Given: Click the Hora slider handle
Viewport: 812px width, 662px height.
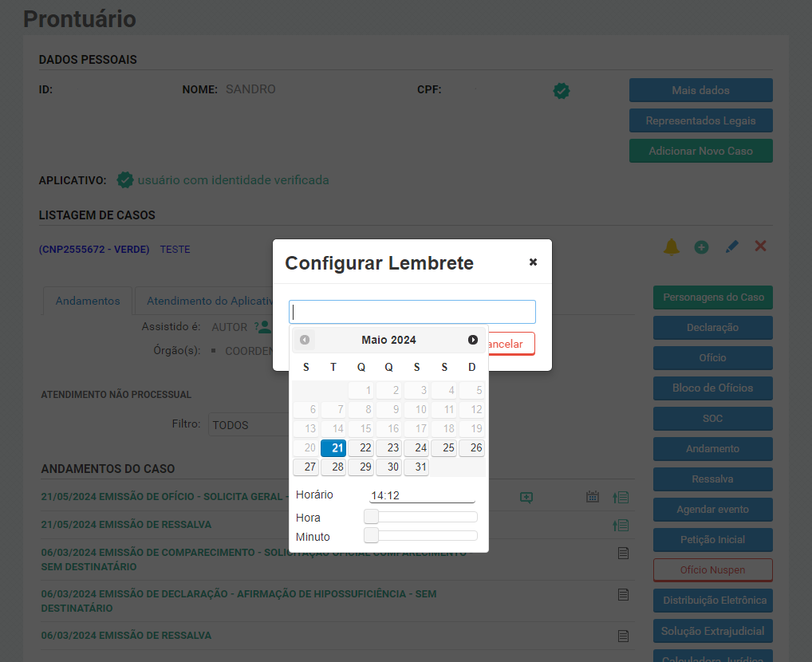Looking at the screenshot, I should coord(371,517).
